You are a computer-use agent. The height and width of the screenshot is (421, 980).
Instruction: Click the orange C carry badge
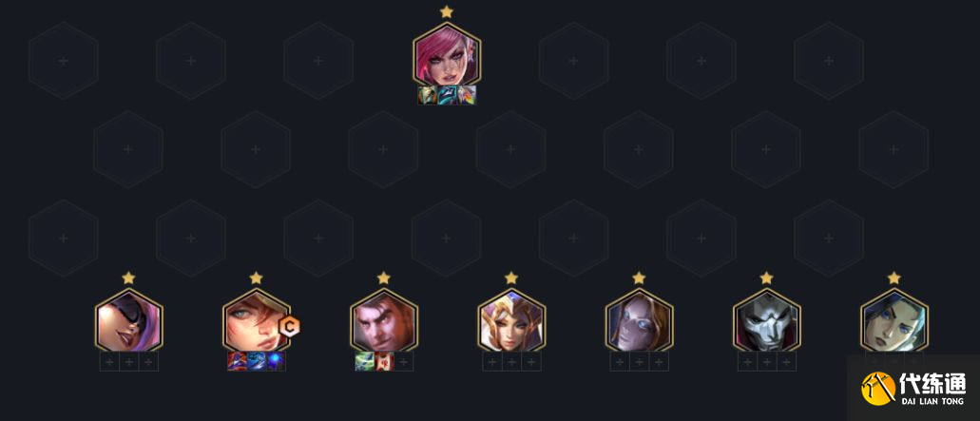point(289,325)
